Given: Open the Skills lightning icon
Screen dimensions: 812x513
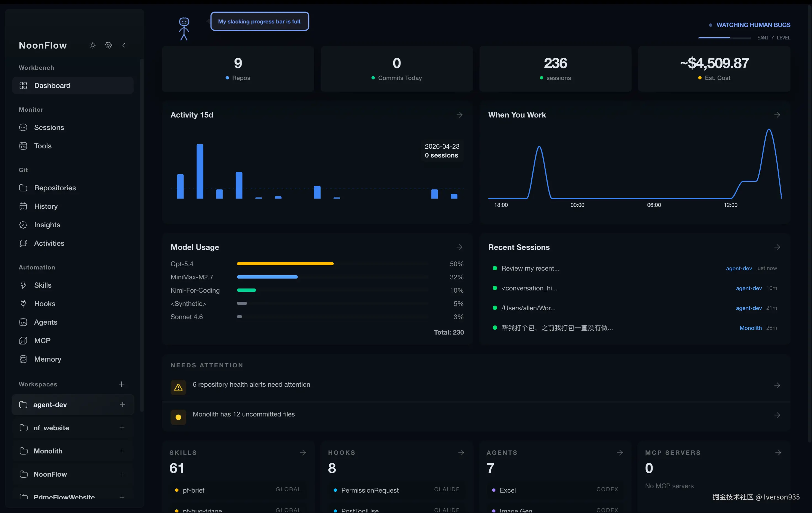Looking at the screenshot, I should click(23, 285).
